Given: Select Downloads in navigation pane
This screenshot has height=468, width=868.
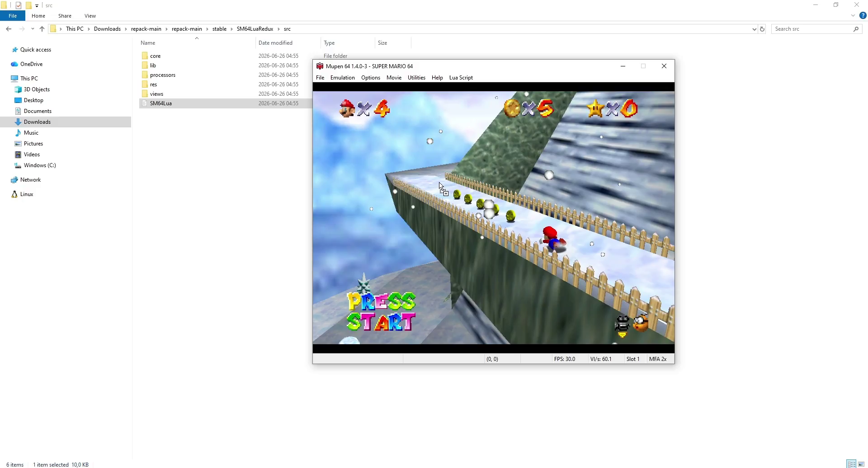Looking at the screenshot, I should pos(66,122).
